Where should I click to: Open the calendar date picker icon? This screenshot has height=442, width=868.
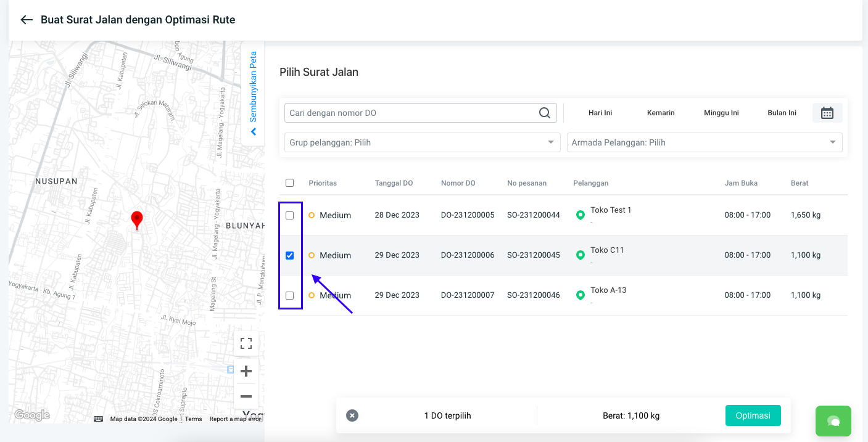[827, 113]
